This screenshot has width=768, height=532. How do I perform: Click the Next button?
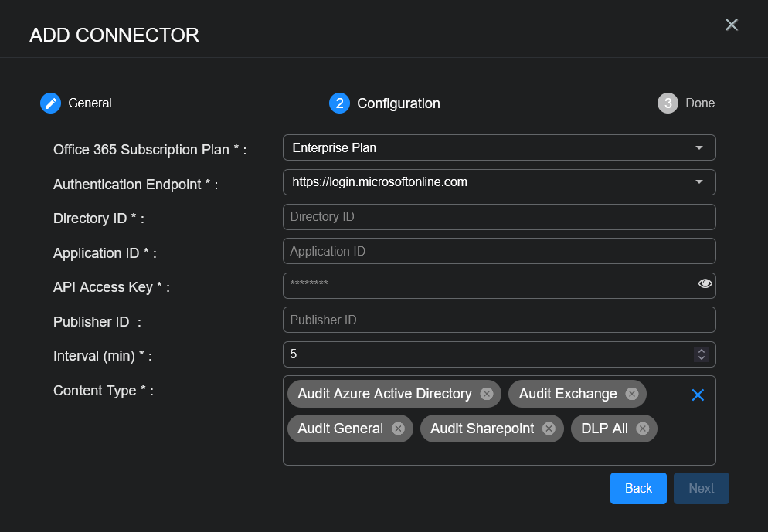tap(701, 488)
